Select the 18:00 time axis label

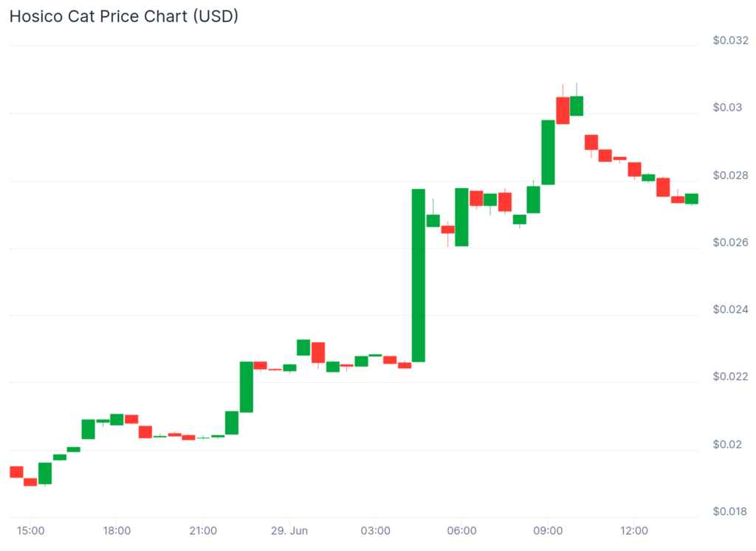[x=117, y=530]
